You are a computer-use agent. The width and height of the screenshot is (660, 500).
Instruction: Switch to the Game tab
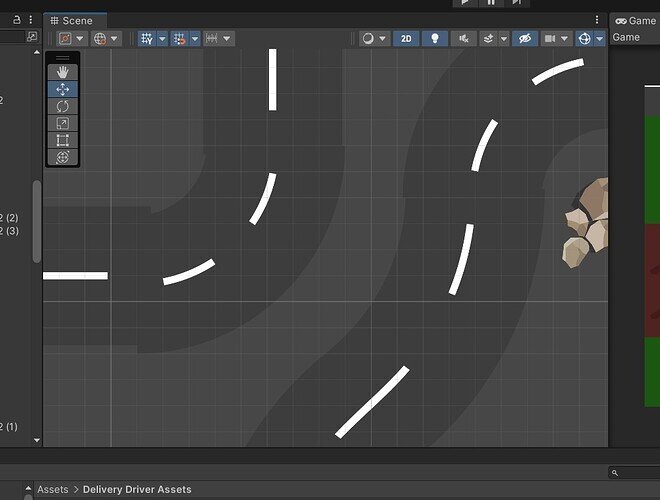coord(636,21)
